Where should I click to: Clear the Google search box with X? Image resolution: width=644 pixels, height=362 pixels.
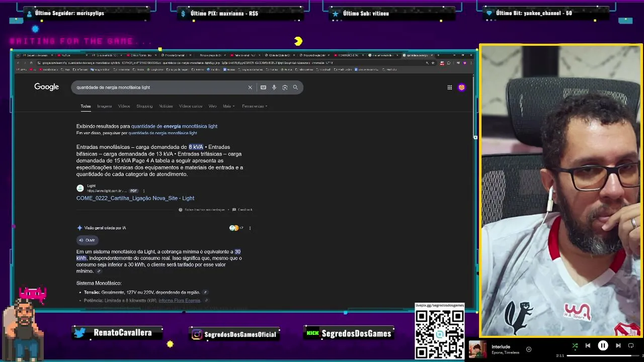250,87
